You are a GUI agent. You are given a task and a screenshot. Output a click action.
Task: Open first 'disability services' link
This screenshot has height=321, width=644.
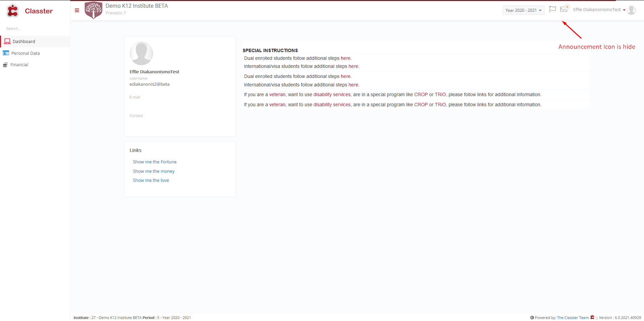pos(332,94)
